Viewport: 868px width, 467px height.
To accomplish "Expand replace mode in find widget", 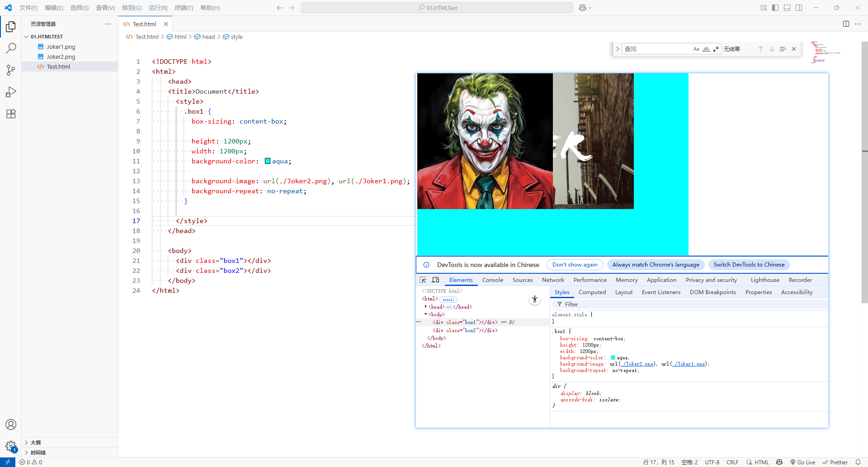I will pos(617,49).
